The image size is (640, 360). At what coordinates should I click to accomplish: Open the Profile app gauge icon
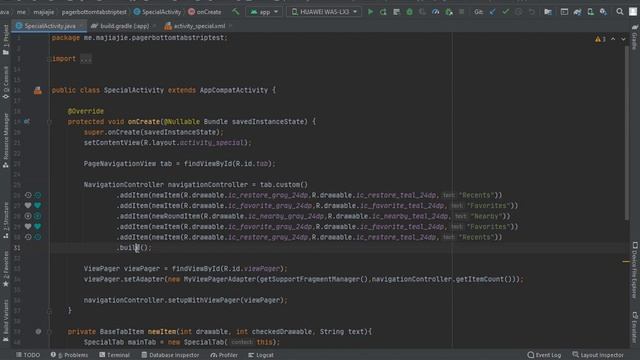(x=436, y=12)
